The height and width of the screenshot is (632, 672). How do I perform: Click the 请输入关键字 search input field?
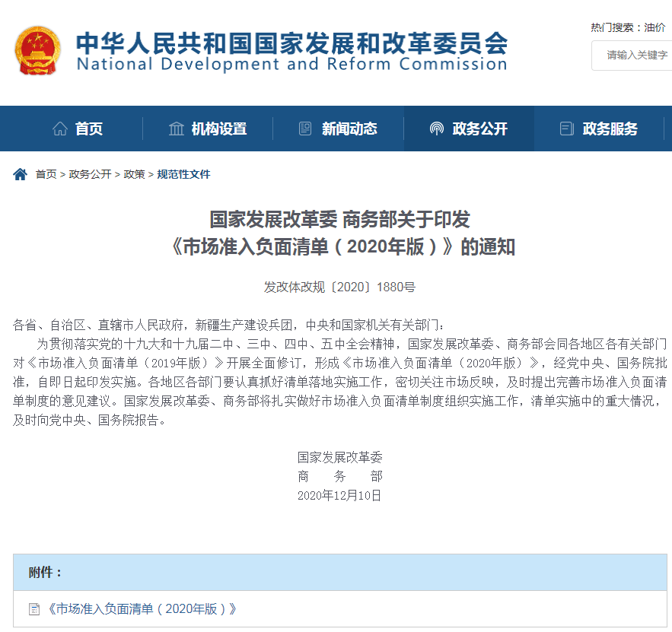click(x=632, y=56)
